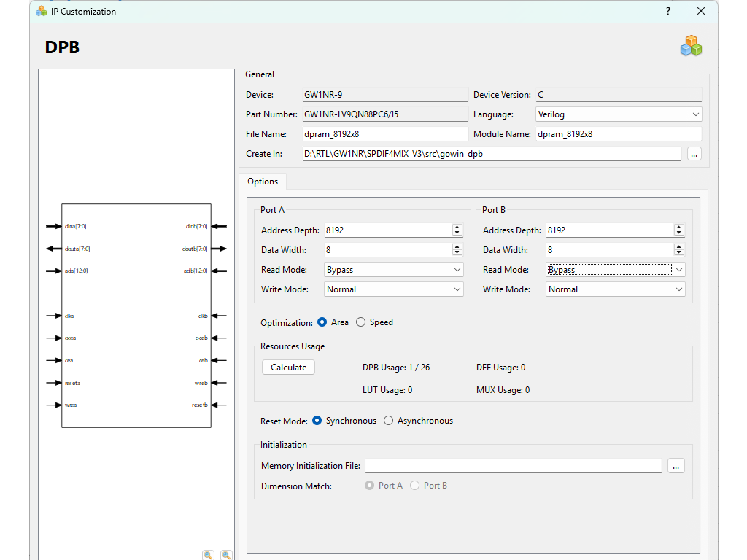Choose Area optimization option
This screenshot has width=747, height=560.
[322, 322]
